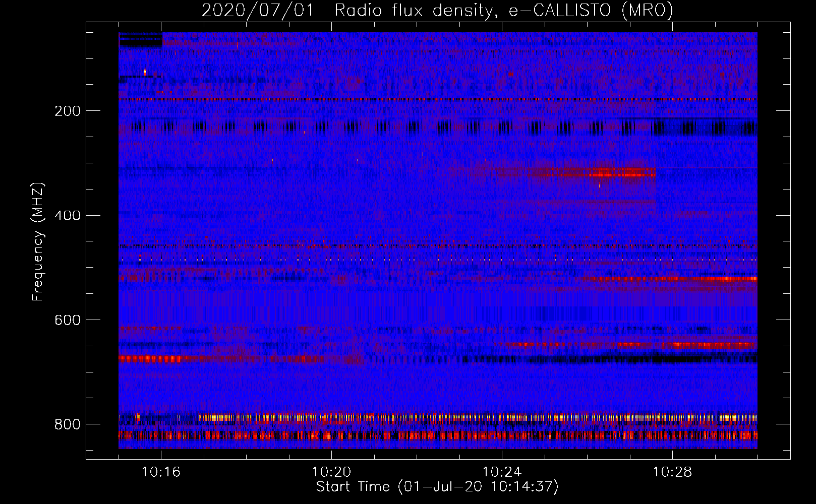This screenshot has width=816, height=504.
Task: Click the 800 frequency axis label
Action: point(68,424)
